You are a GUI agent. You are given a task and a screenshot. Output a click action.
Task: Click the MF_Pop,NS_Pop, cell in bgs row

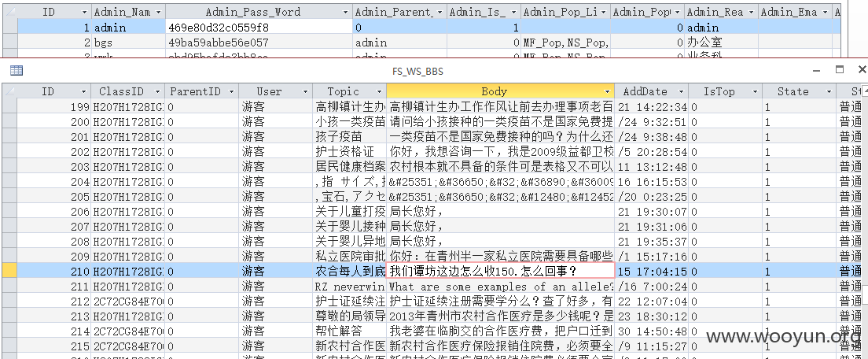tap(565, 42)
